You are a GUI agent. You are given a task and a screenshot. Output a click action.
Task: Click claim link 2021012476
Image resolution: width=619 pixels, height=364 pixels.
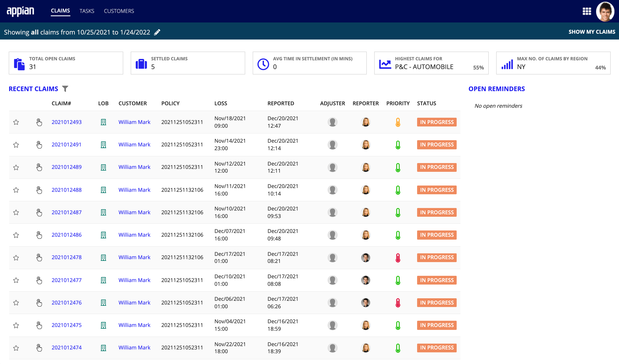coord(66,302)
